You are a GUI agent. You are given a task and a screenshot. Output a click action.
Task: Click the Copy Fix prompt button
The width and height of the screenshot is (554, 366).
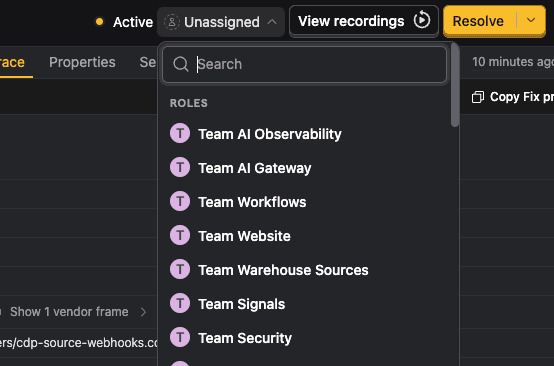point(513,97)
